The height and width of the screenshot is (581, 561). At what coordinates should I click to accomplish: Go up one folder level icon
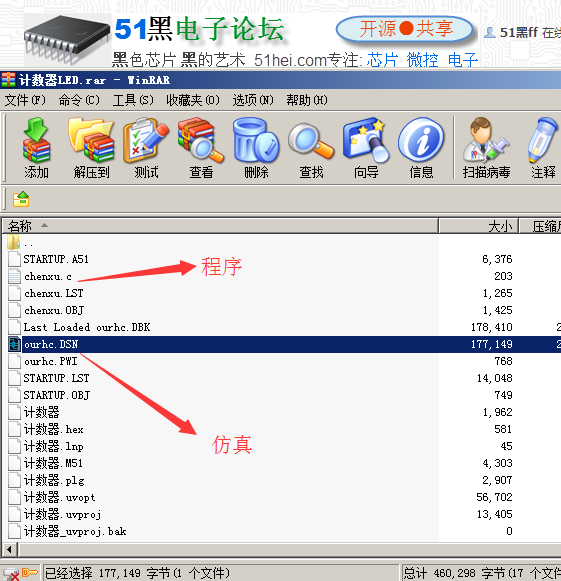[x=21, y=199]
